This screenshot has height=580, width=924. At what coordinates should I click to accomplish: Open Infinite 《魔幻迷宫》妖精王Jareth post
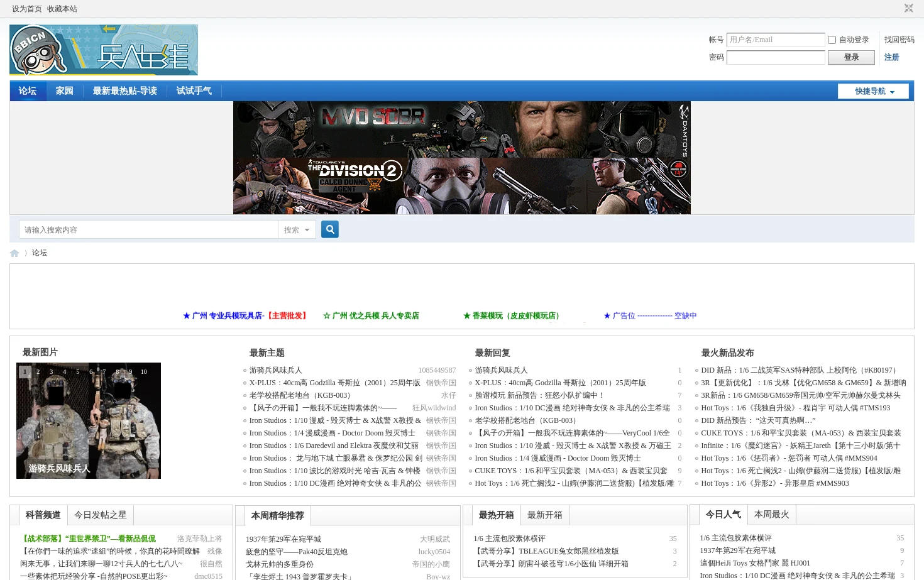(x=801, y=446)
